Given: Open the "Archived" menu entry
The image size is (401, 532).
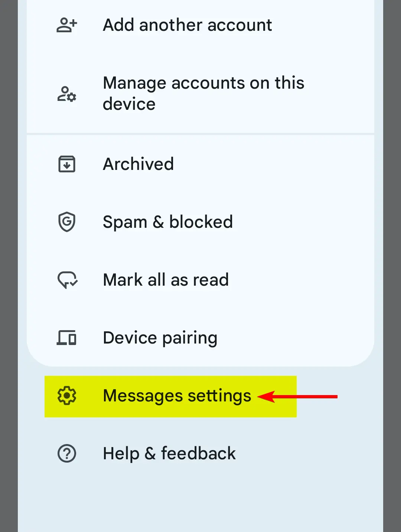Looking at the screenshot, I should (x=138, y=164).
